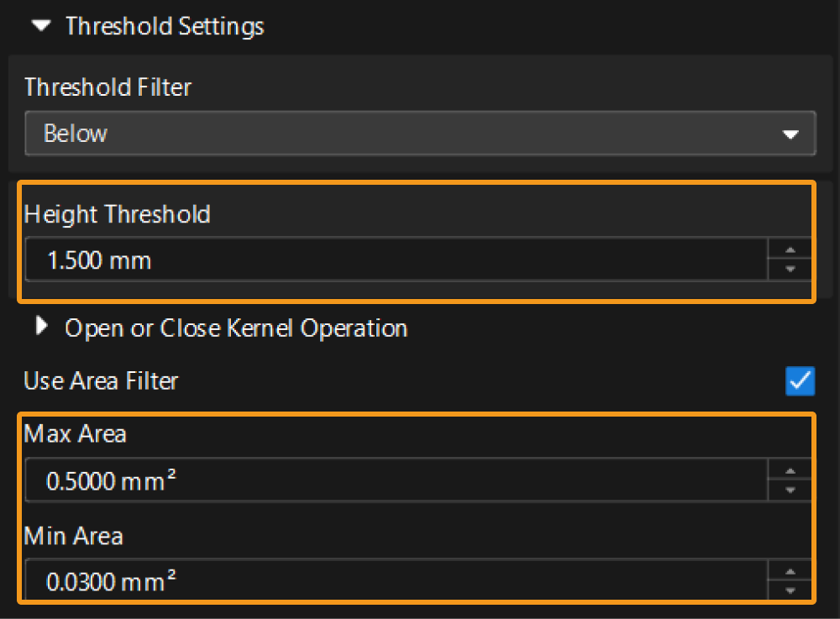Viewport: 840px width, 619px height.
Task: Click the Max Area value field
Action: 395,481
